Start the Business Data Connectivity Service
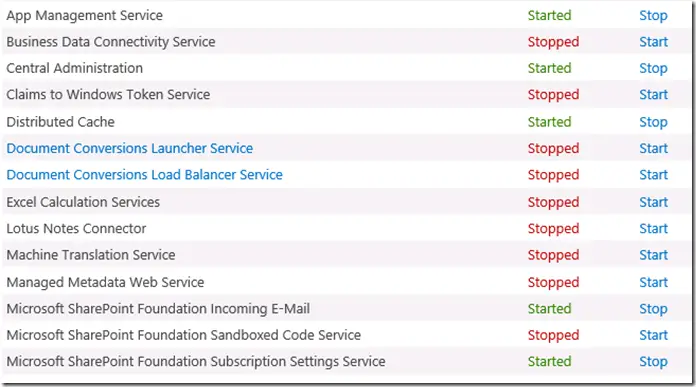This screenshot has width=696, height=387. click(653, 42)
